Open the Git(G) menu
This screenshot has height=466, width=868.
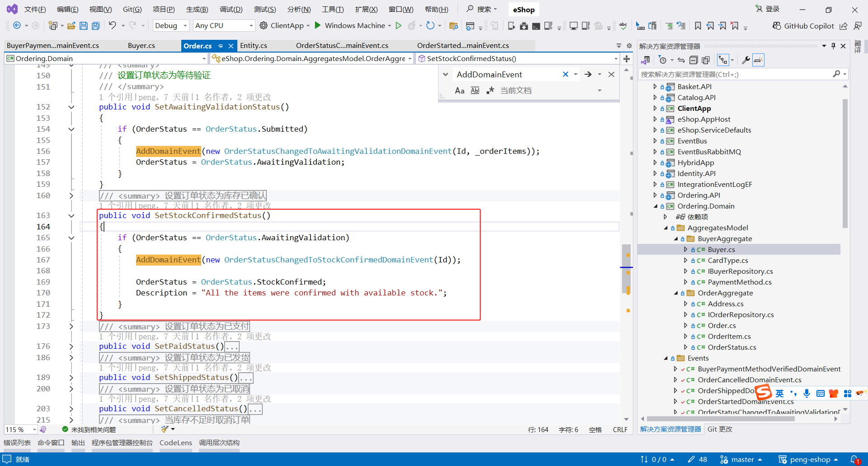point(132,10)
